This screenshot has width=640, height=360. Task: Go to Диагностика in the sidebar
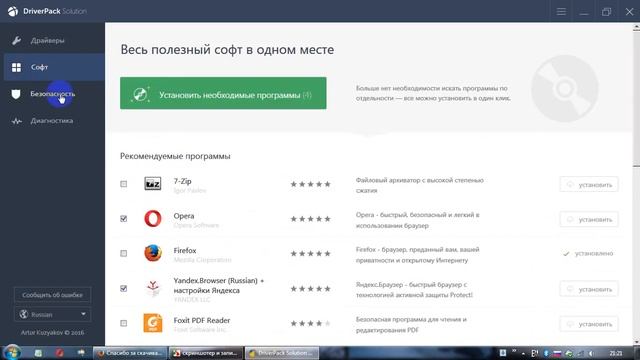click(52, 121)
